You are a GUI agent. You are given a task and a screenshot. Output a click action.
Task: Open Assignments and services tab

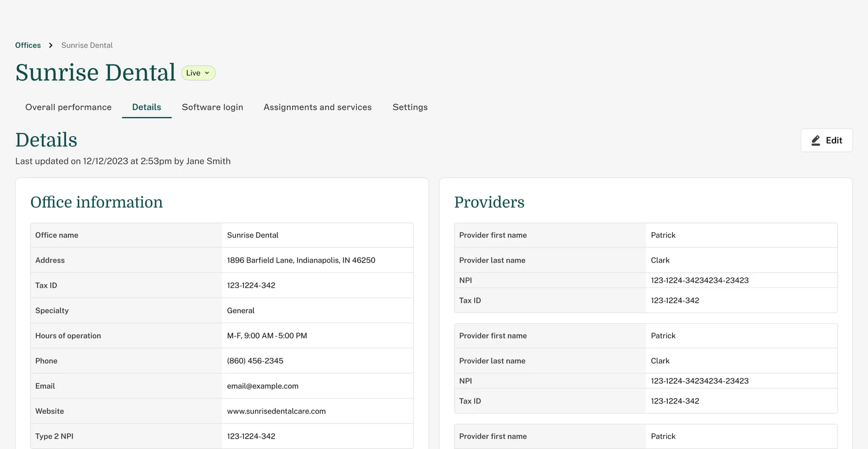click(317, 107)
